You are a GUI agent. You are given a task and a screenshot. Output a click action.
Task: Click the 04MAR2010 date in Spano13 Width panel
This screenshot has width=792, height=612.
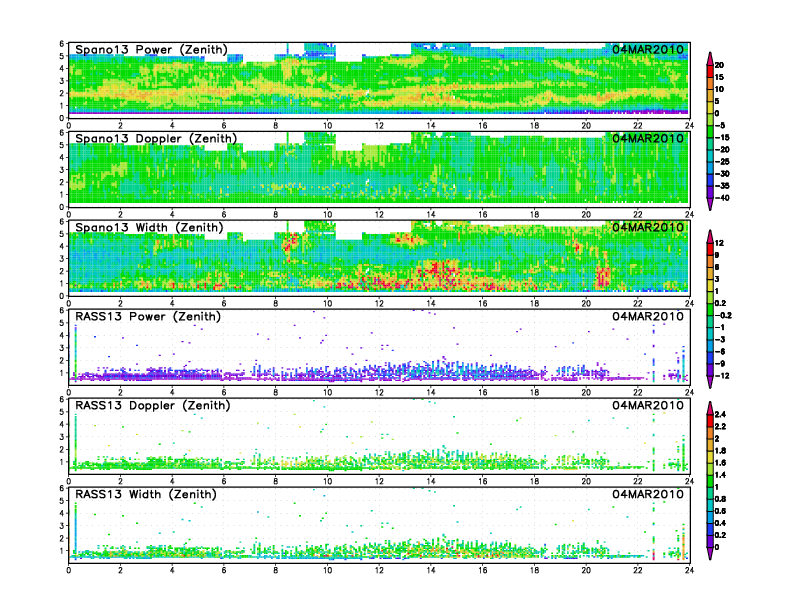648,228
